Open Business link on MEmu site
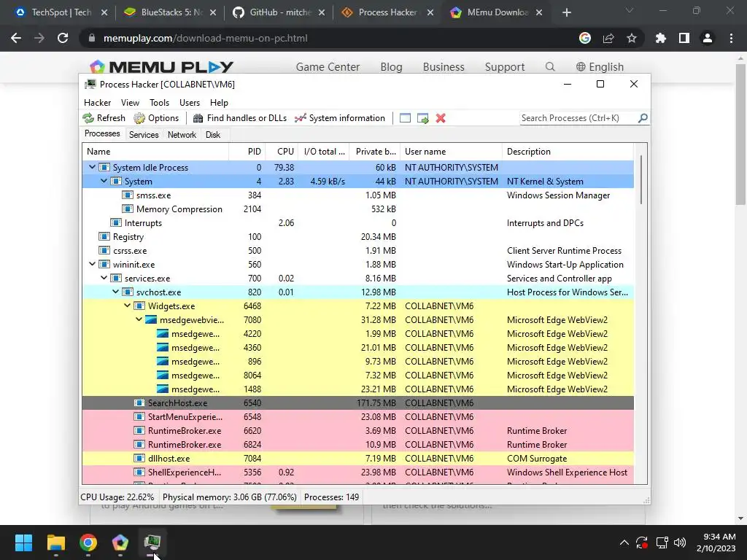Viewport: 747px width, 560px height. tap(444, 66)
